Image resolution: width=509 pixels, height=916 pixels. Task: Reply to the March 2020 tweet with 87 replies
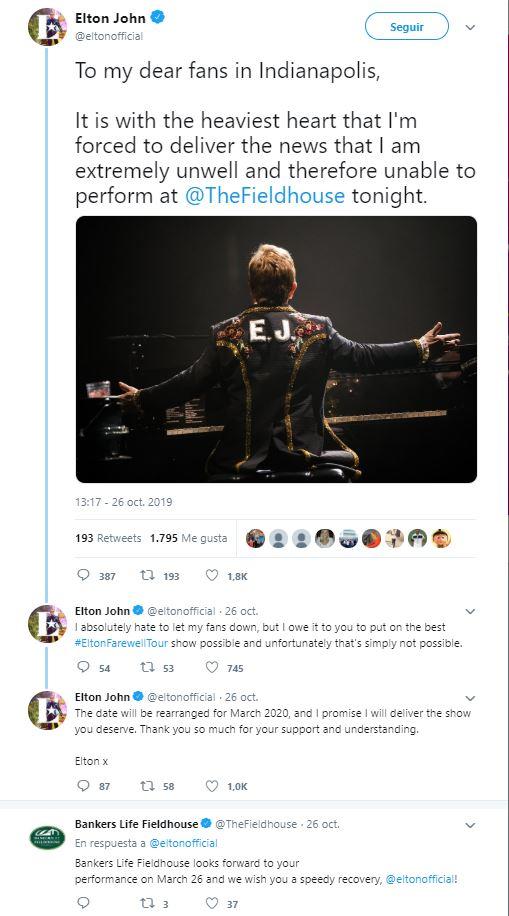[84, 786]
